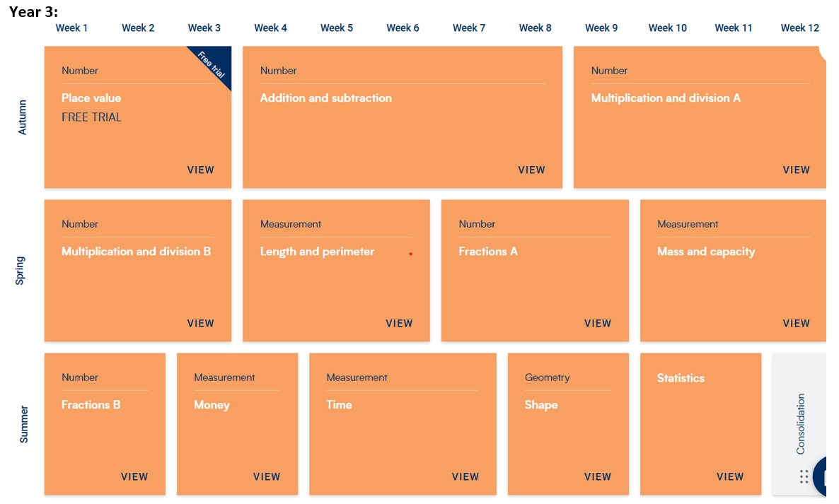Open VIEW on the Fractions B card
This screenshot has width=839, height=504.
[134, 476]
